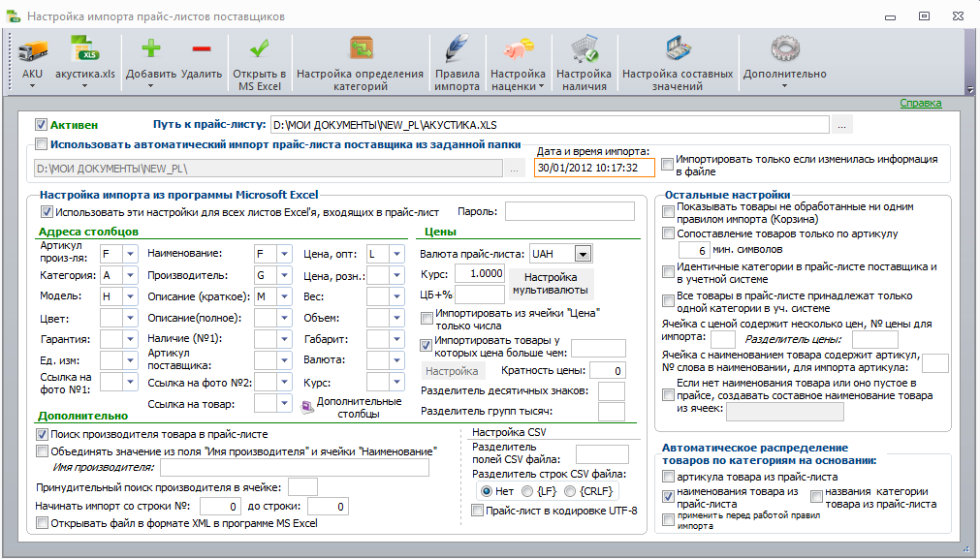Open the Вес column dropdown
Image resolution: width=980 pixels, height=559 pixels.
(x=396, y=296)
